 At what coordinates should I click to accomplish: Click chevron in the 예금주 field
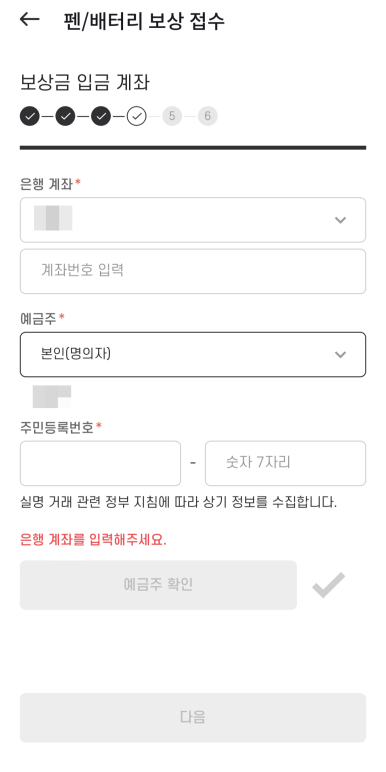[340, 354]
